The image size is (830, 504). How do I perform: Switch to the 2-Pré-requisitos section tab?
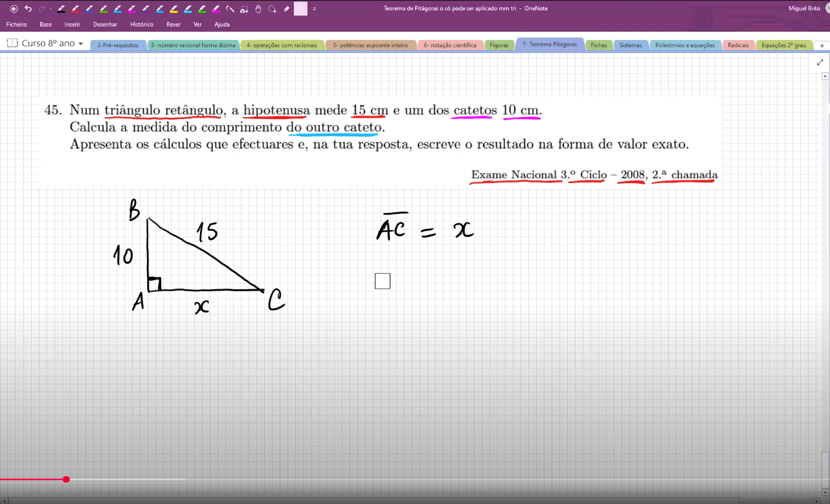point(118,45)
